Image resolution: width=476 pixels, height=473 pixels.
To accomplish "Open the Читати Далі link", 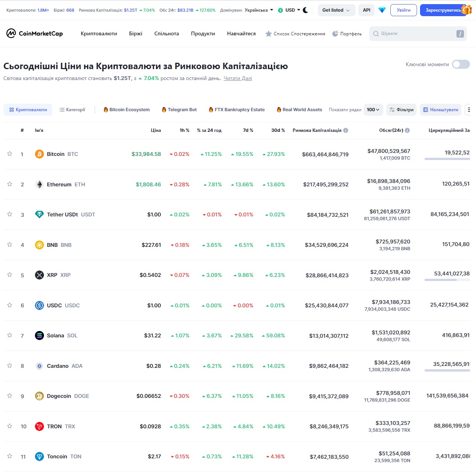I will tap(238, 79).
